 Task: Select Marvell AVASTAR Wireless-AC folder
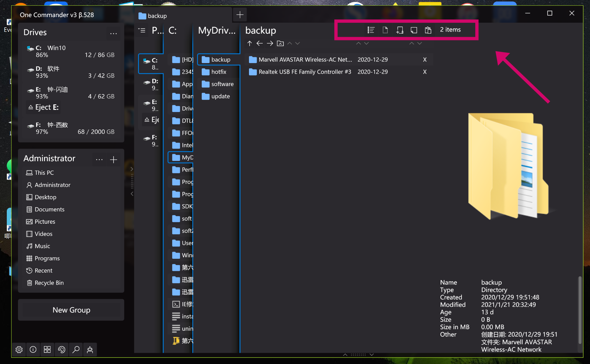pyautogui.click(x=339, y=60)
